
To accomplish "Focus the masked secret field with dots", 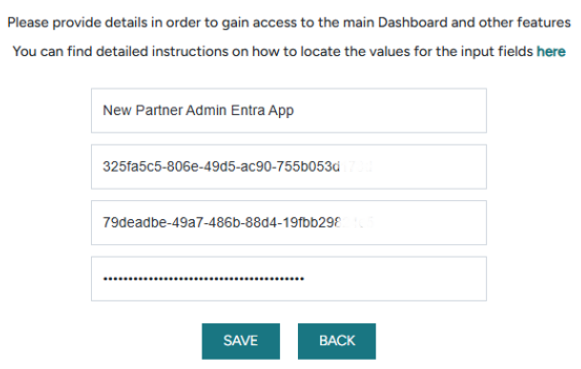I will [x=289, y=279].
